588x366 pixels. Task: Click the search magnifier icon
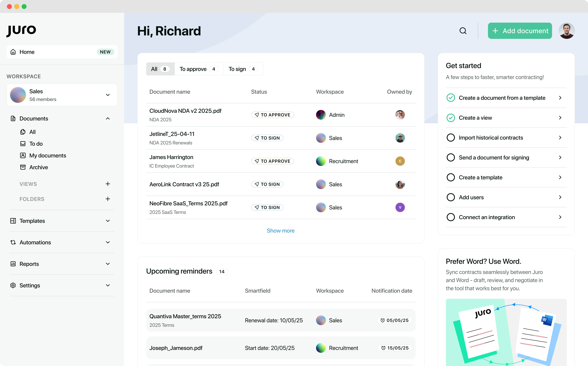[463, 31]
